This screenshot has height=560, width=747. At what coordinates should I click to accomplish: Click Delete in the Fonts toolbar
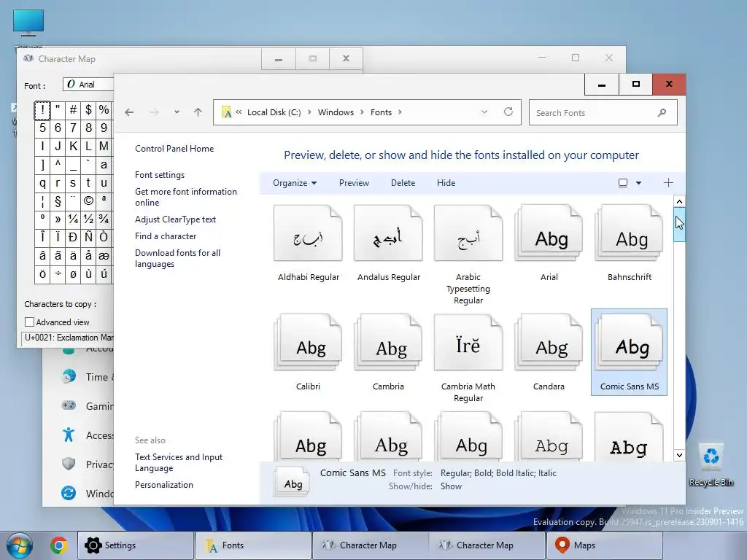pos(403,183)
